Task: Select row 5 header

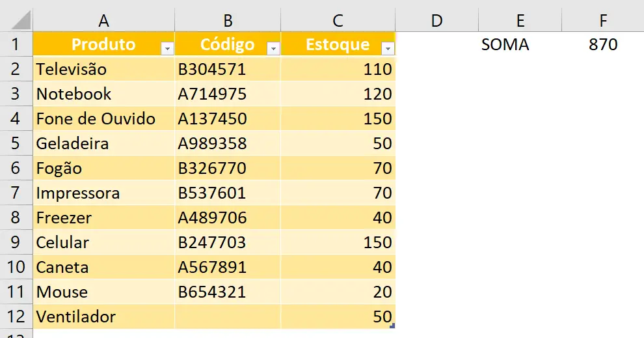Action: (x=16, y=143)
